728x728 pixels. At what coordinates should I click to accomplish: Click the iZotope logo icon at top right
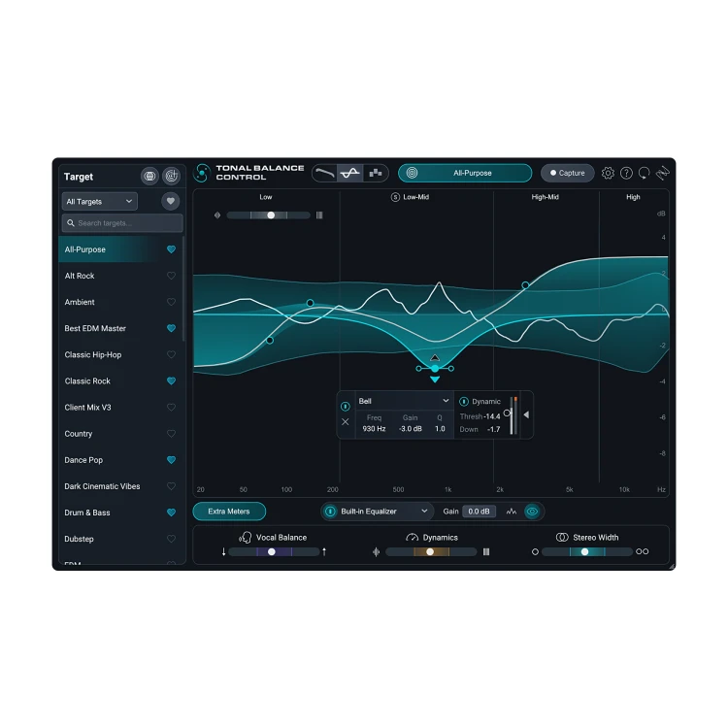coord(663,173)
